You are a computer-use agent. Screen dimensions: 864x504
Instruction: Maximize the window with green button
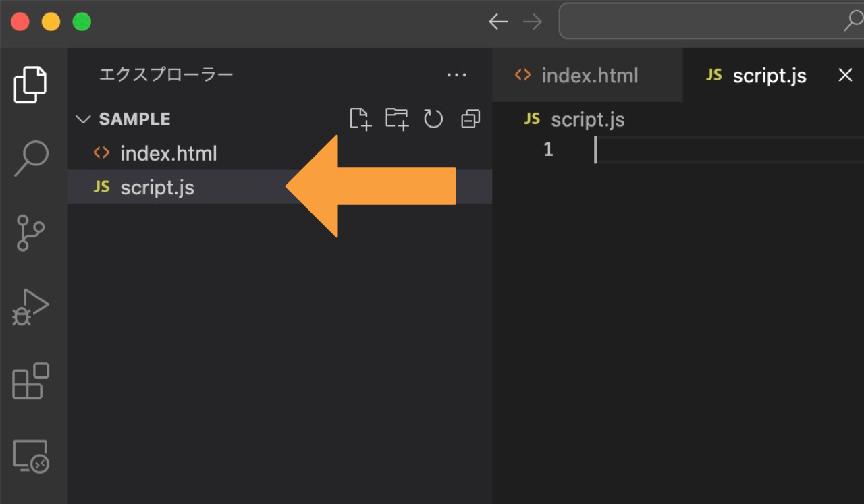pyautogui.click(x=82, y=22)
